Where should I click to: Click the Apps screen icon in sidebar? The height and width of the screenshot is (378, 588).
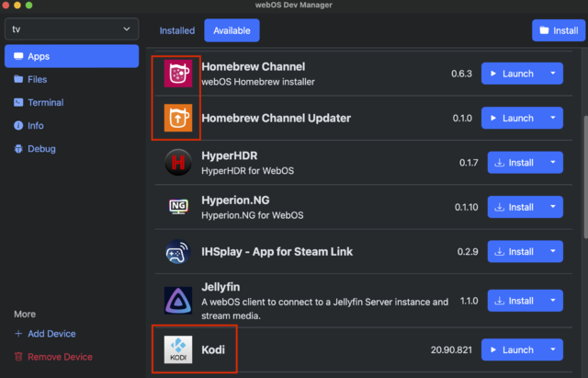(x=18, y=56)
